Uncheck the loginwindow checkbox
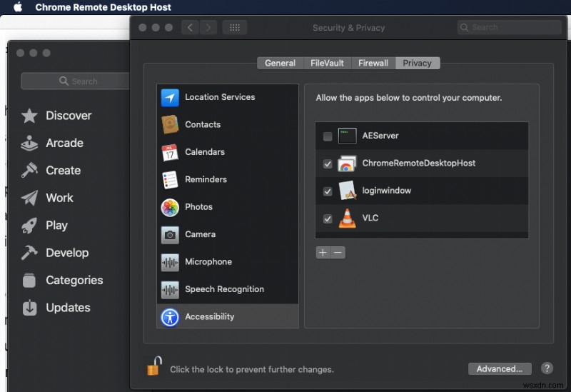 coord(328,191)
